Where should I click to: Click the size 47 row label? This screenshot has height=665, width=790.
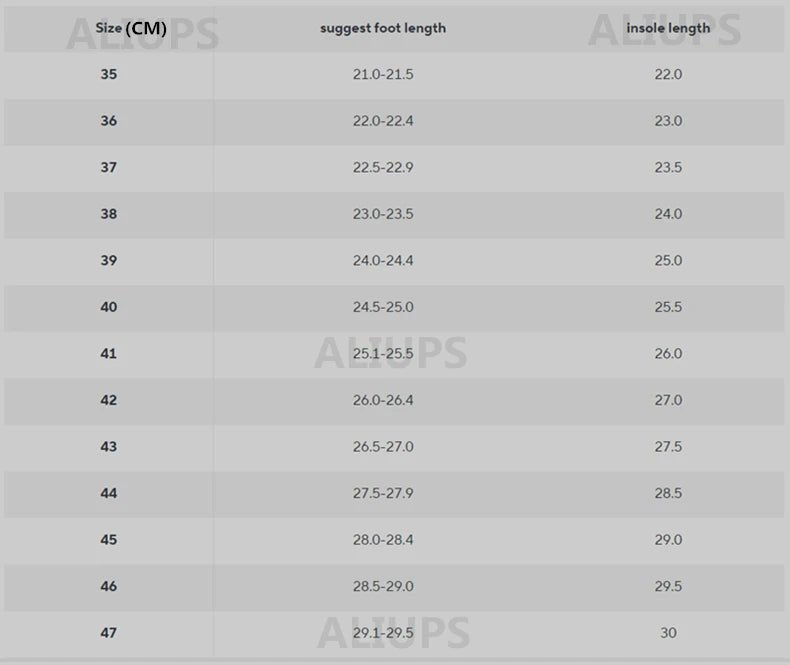pos(109,633)
